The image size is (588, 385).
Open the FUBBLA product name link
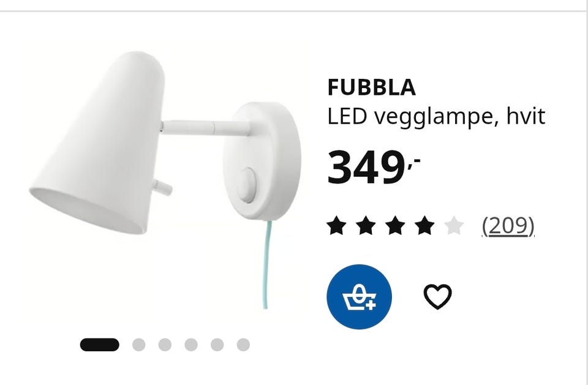pyautogui.click(x=372, y=88)
